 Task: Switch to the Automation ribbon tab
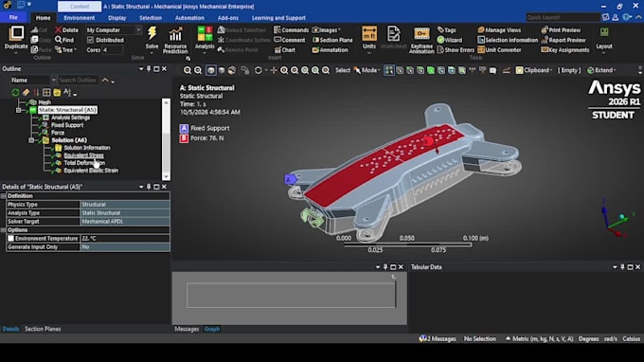click(x=189, y=18)
